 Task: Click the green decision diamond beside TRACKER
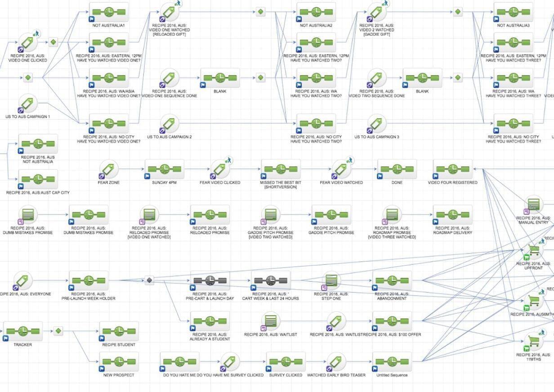pos(58,331)
